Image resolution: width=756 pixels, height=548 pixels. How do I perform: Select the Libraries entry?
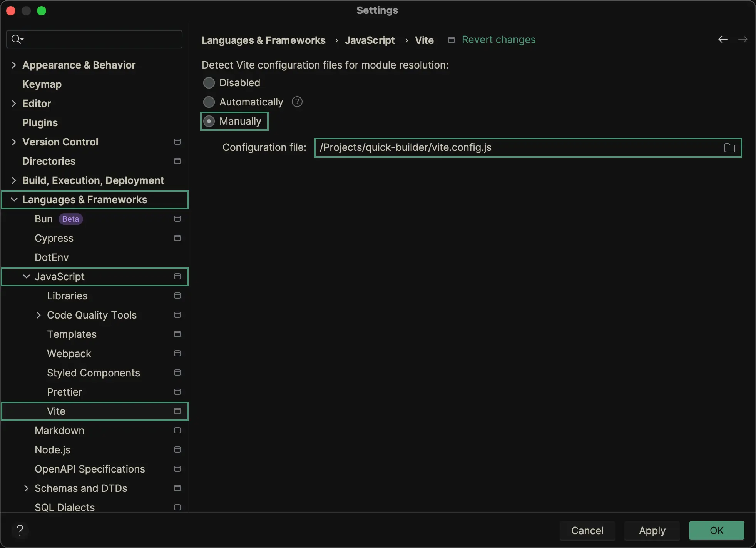(94, 296)
